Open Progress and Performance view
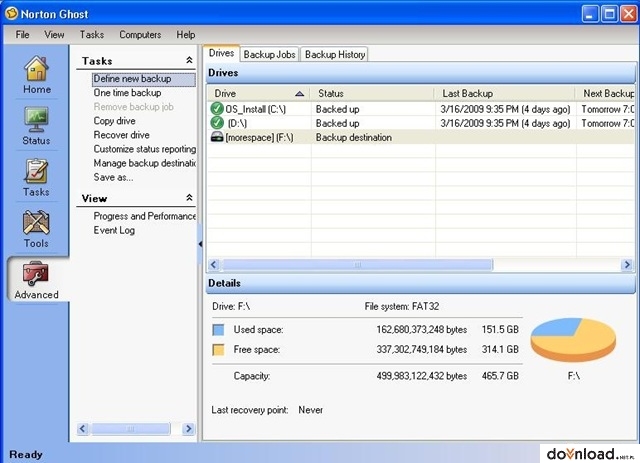 pyautogui.click(x=144, y=216)
